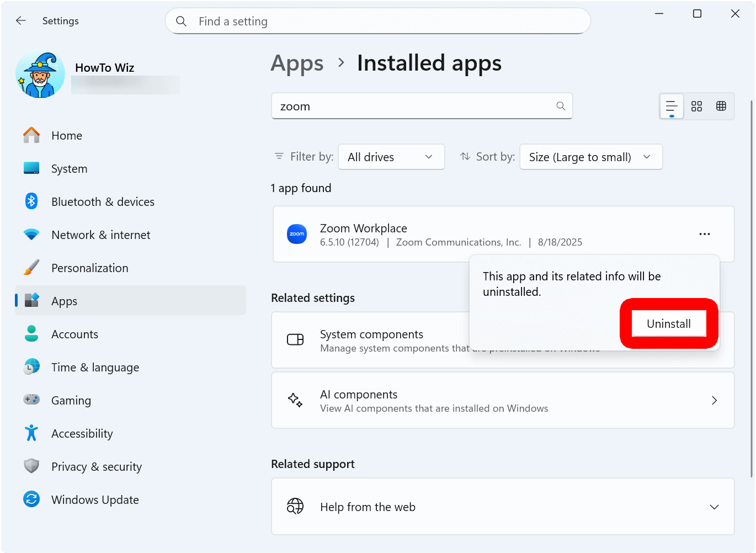Go to Gaming settings
The width and height of the screenshot is (756, 553).
(71, 400)
